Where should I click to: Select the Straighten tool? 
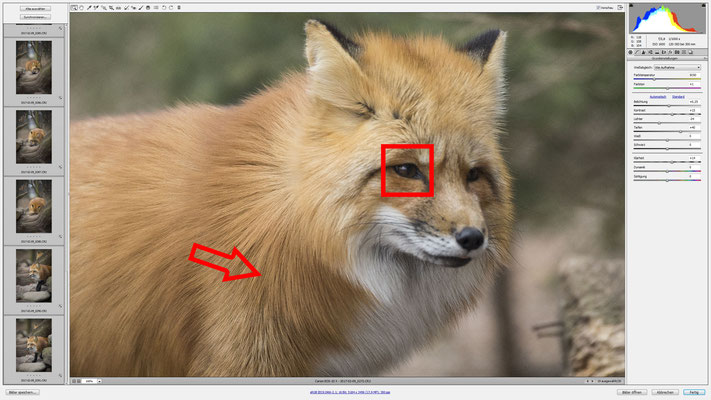click(118, 8)
